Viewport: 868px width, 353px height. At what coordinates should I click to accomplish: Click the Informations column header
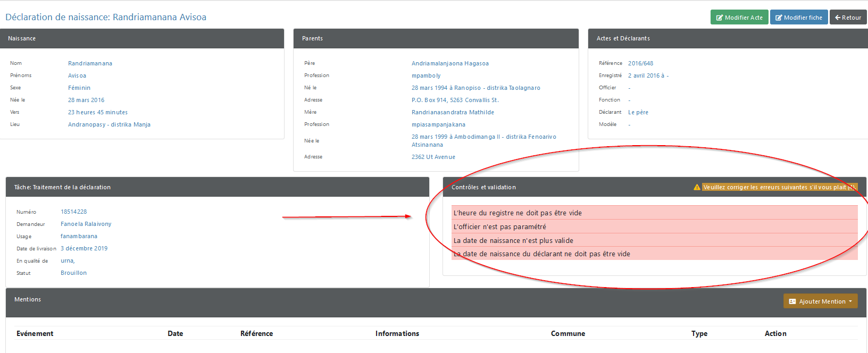click(x=397, y=333)
